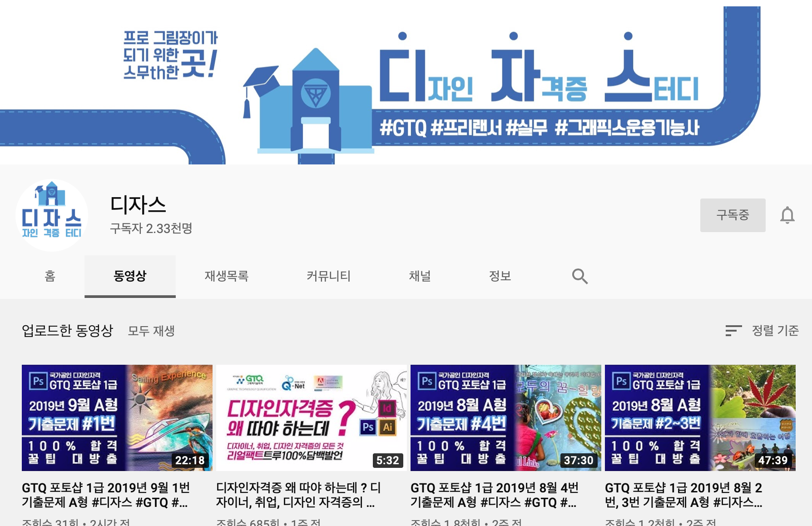
Task: Open video thumbnail with 5:32 duration
Action: [x=312, y=418]
